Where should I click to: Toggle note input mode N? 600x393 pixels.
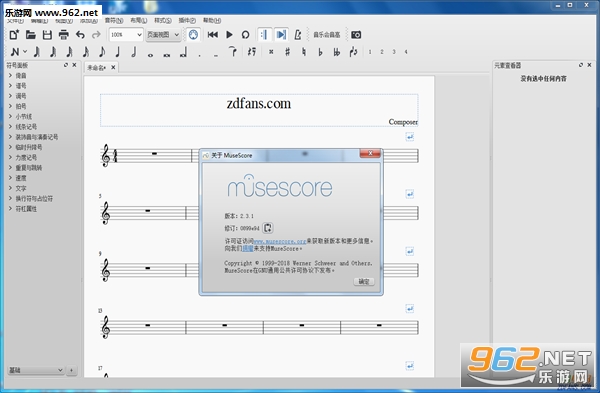click(15, 52)
